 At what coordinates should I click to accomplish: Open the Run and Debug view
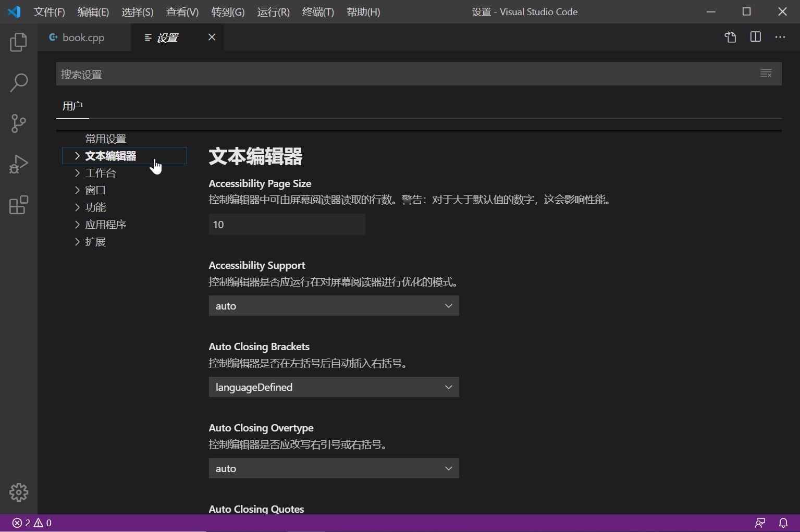(19, 164)
